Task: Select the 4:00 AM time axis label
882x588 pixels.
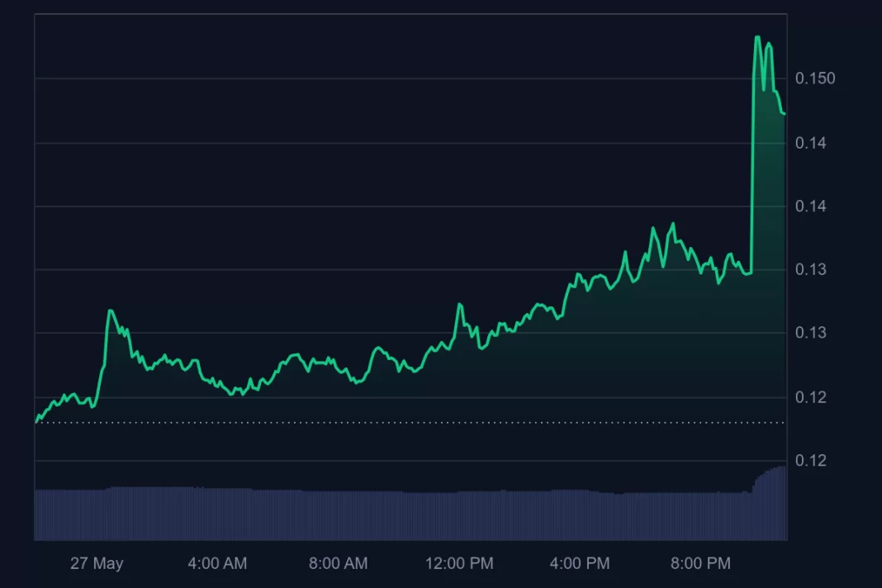Action: [x=217, y=564]
